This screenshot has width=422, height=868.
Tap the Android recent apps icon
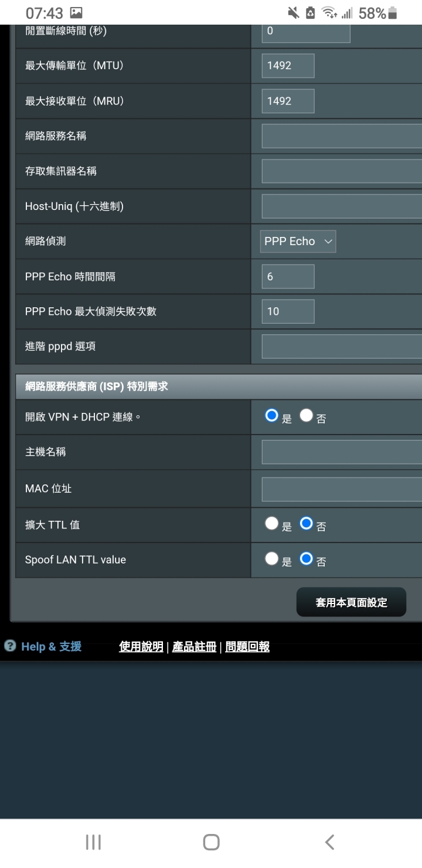93,842
